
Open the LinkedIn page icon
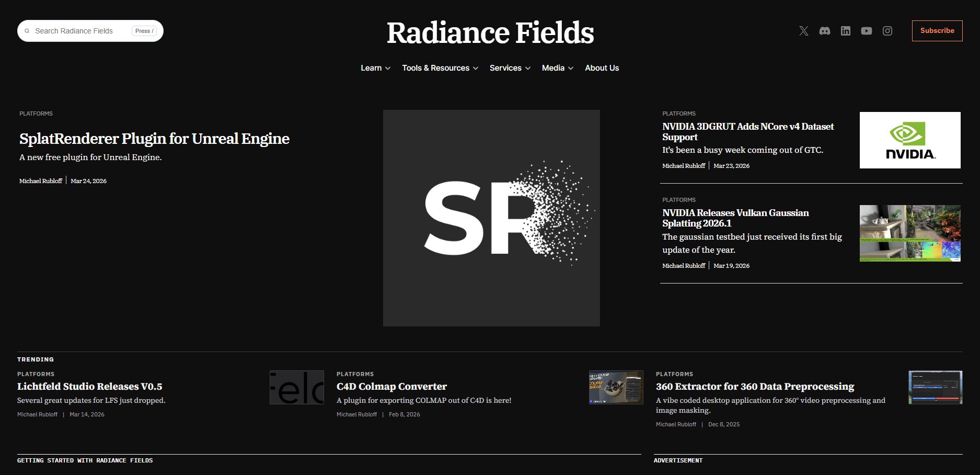point(845,31)
